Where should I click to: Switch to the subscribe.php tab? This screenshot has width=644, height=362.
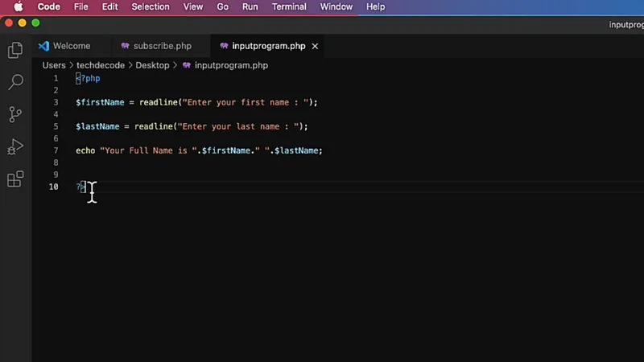point(162,47)
